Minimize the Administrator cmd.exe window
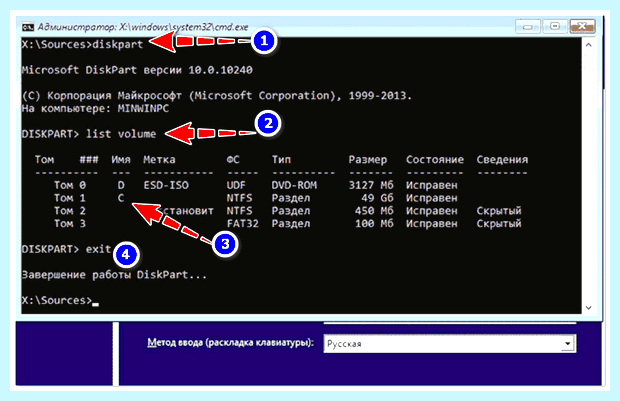The height and width of the screenshot is (401, 620). [x=527, y=26]
